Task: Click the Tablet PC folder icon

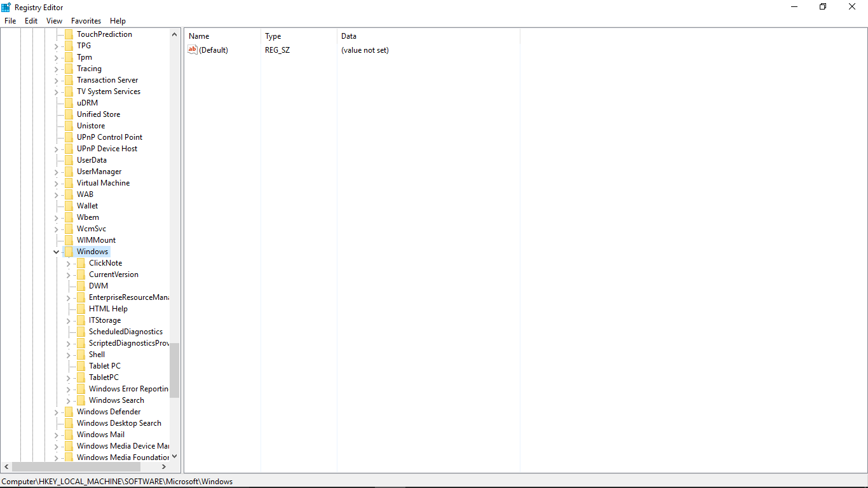Action: coord(81,366)
